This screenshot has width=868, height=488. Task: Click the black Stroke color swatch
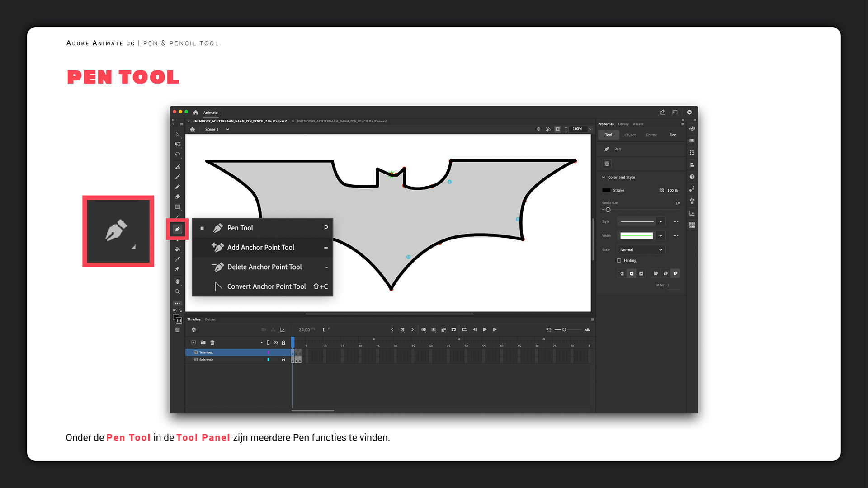pos(606,190)
